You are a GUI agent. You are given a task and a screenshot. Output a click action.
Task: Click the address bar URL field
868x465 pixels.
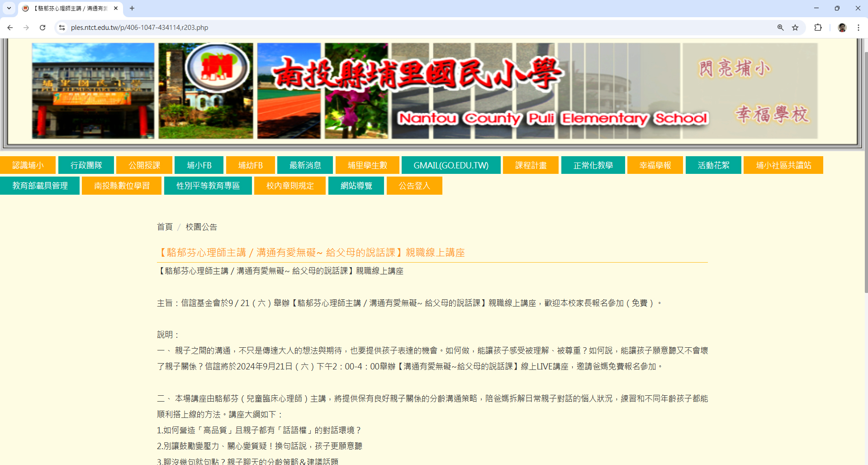click(x=421, y=28)
